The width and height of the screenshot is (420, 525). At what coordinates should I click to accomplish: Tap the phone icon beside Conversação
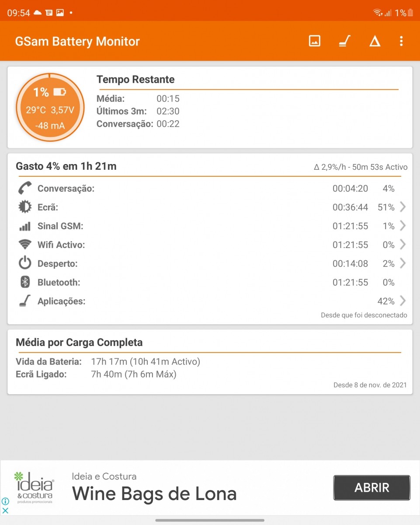pos(25,189)
